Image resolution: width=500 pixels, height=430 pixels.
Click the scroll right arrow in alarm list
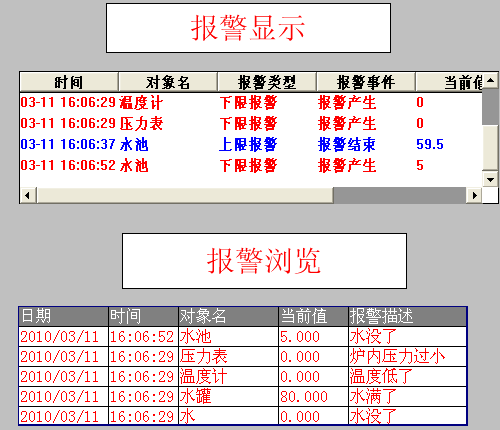474,195
